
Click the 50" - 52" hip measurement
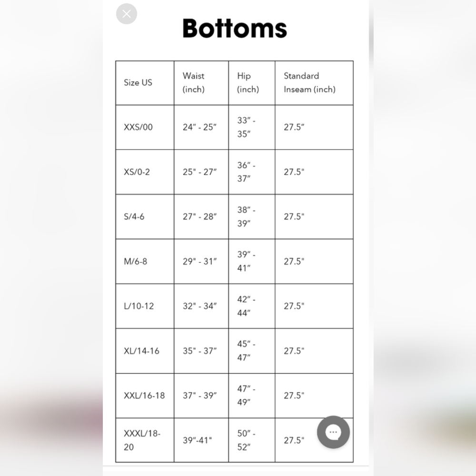click(246, 440)
